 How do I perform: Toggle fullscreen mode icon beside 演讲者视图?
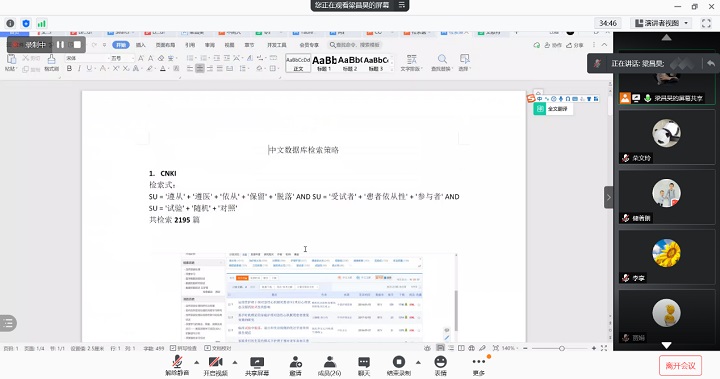[706, 23]
